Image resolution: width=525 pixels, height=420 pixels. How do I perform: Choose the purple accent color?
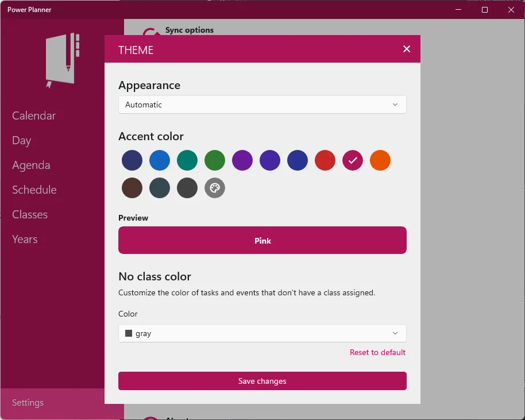point(242,160)
